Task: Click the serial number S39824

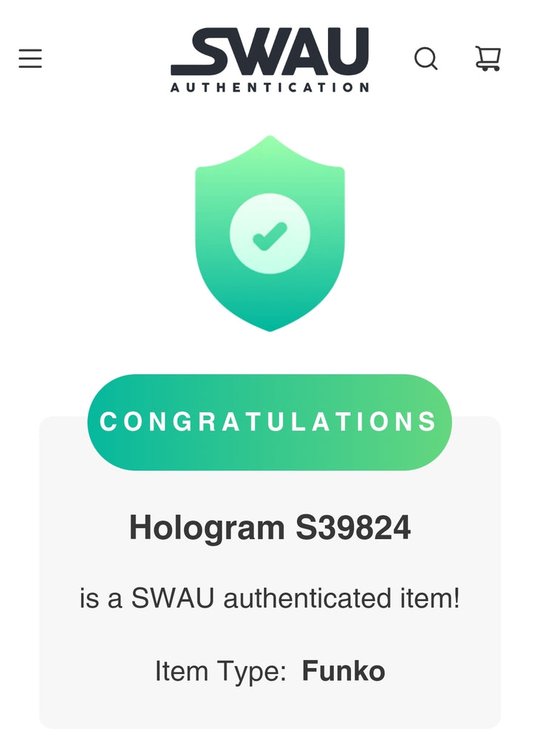Action: (353, 527)
